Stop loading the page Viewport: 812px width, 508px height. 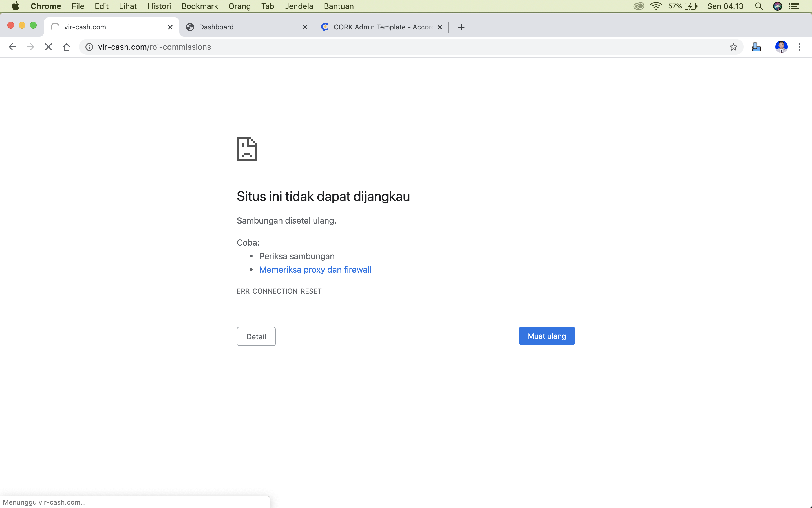(x=48, y=47)
